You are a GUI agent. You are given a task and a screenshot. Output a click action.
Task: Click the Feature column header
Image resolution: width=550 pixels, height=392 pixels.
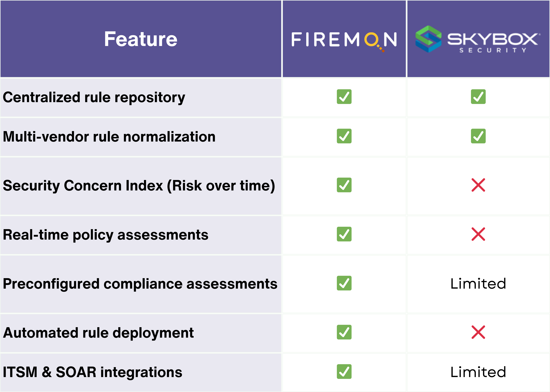[141, 39]
